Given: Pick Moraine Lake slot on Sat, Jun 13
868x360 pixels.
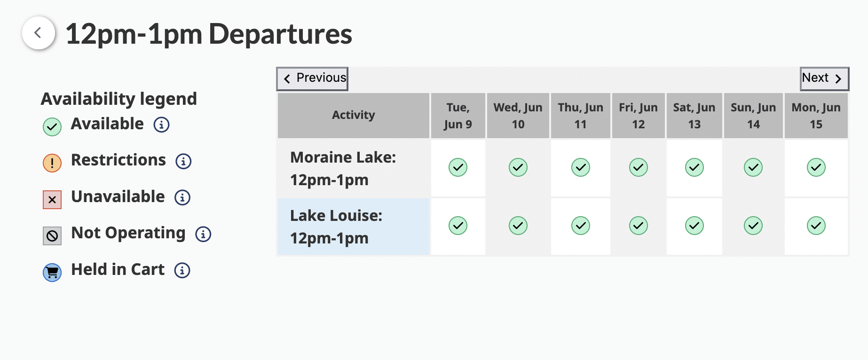Looking at the screenshot, I should [694, 167].
